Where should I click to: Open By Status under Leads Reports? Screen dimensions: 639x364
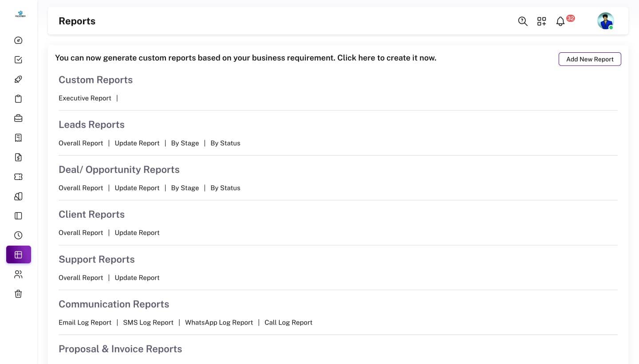click(x=225, y=143)
